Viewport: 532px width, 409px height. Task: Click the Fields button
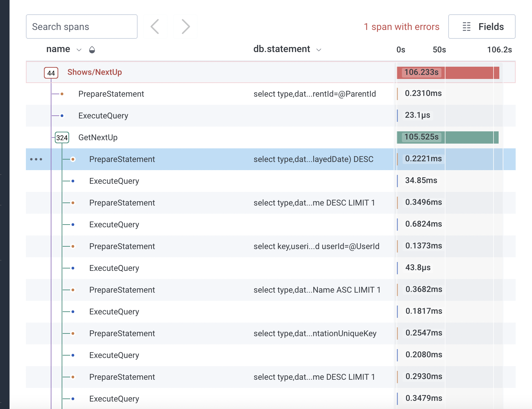tap(482, 27)
